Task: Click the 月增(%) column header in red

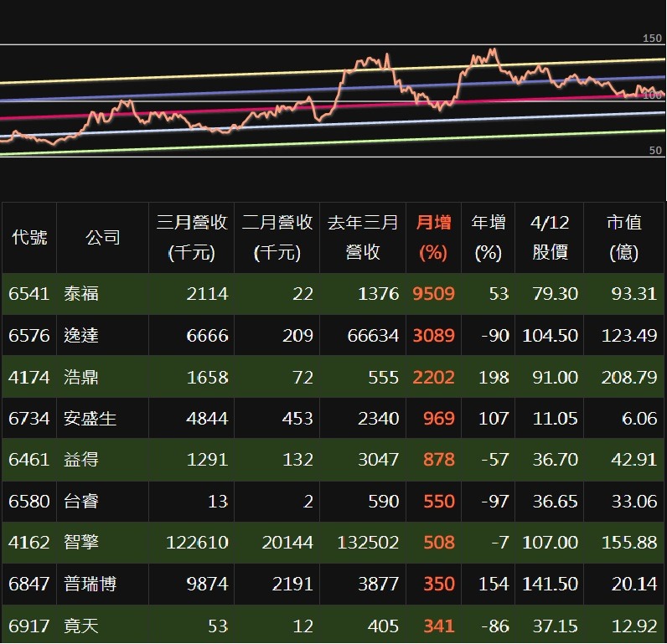Action: (433, 237)
